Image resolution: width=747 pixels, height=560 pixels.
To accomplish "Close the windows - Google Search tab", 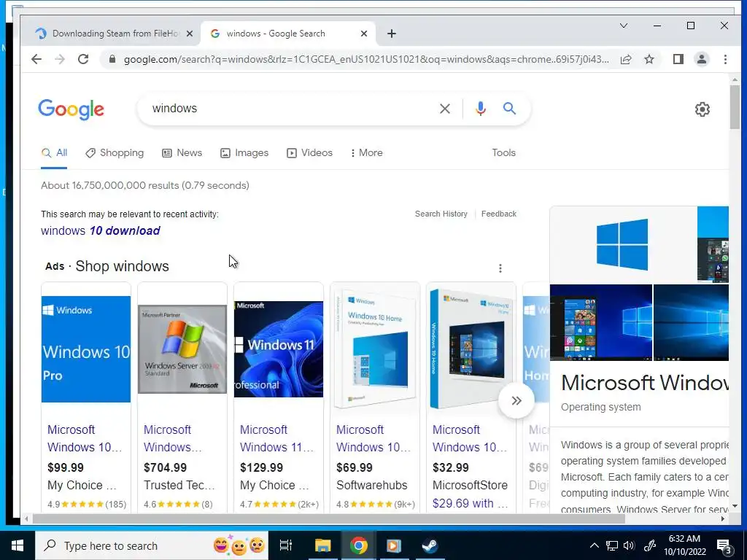I will click(364, 34).
